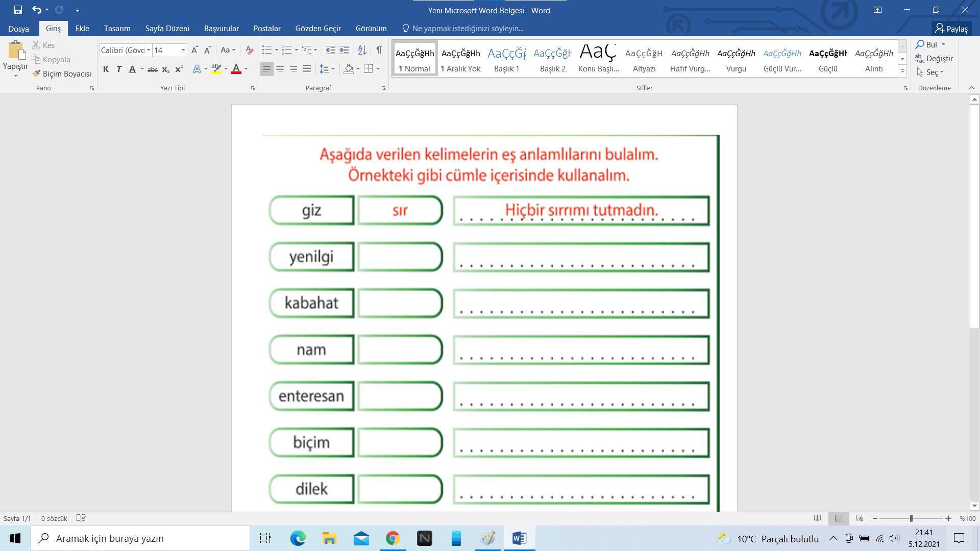Apply subscript formatting
Image resolution: width=980 pixels, height=551 pixels.
click(166, 69)
